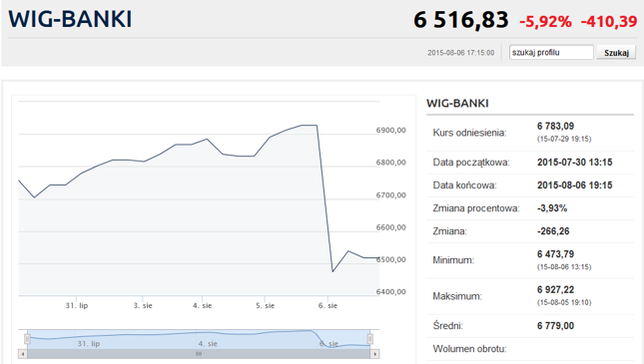Click the Data początkowa value 2015-07-30 13:15

pos(574,163)
